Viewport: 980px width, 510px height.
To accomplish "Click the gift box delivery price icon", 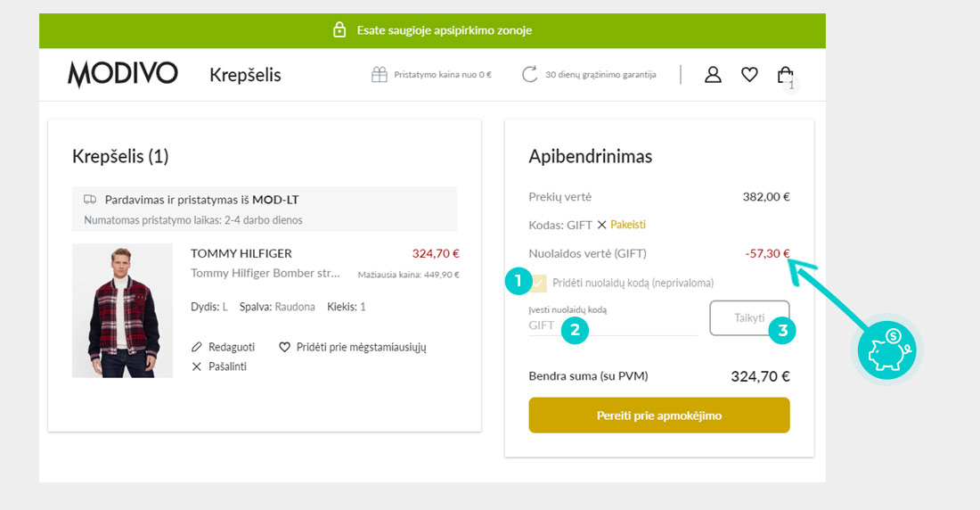I will tap(380, 75).
